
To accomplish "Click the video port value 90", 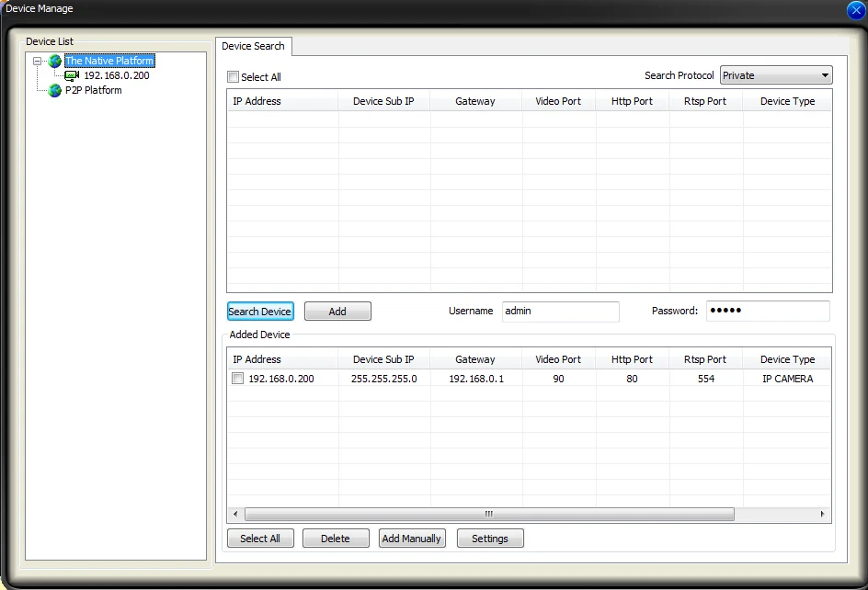I will coord(558,380).
